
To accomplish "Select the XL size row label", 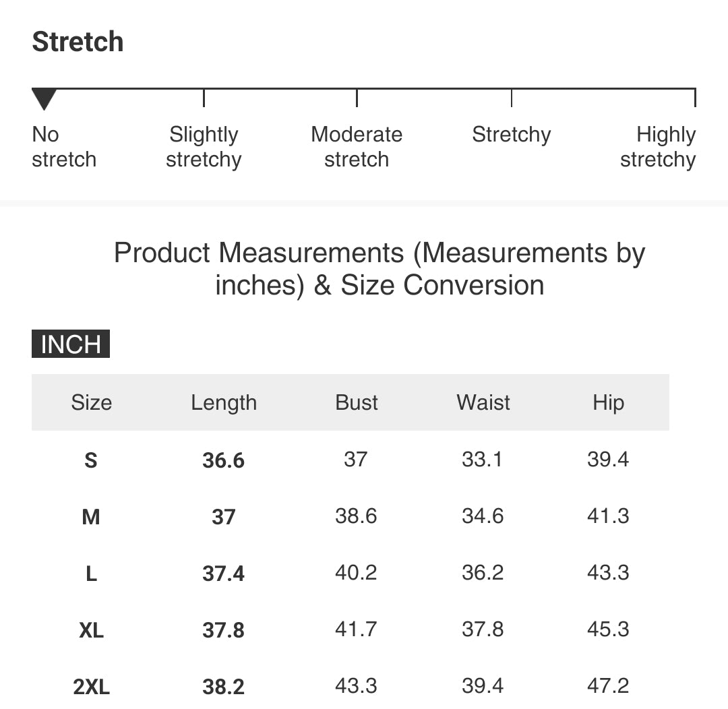I will (91, 630).
